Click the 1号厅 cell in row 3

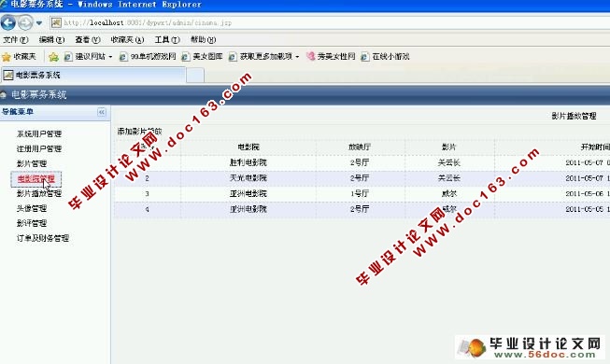[360, 194]
